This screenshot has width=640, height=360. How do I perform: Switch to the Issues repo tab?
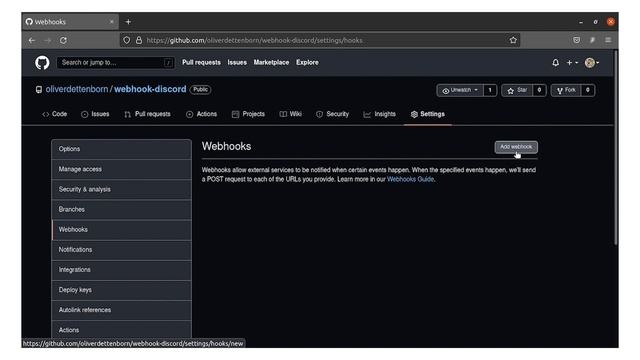pyautogui.click(x=95, y=114)
